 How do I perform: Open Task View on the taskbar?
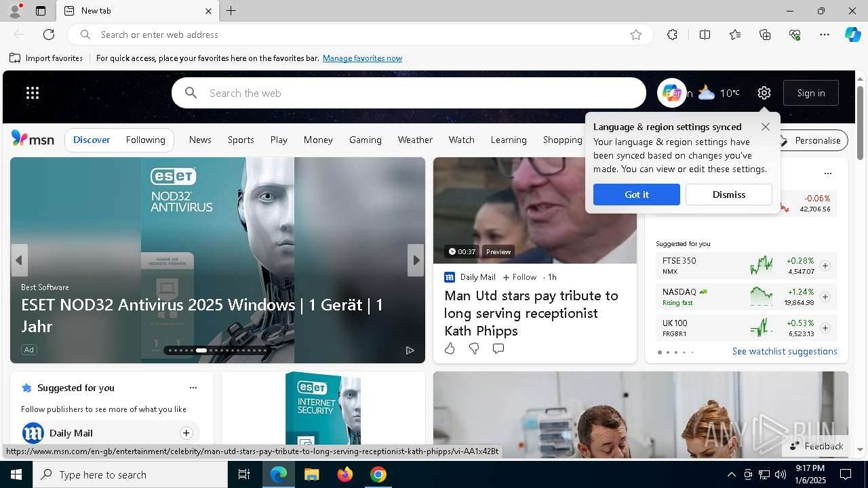point(244,474)
